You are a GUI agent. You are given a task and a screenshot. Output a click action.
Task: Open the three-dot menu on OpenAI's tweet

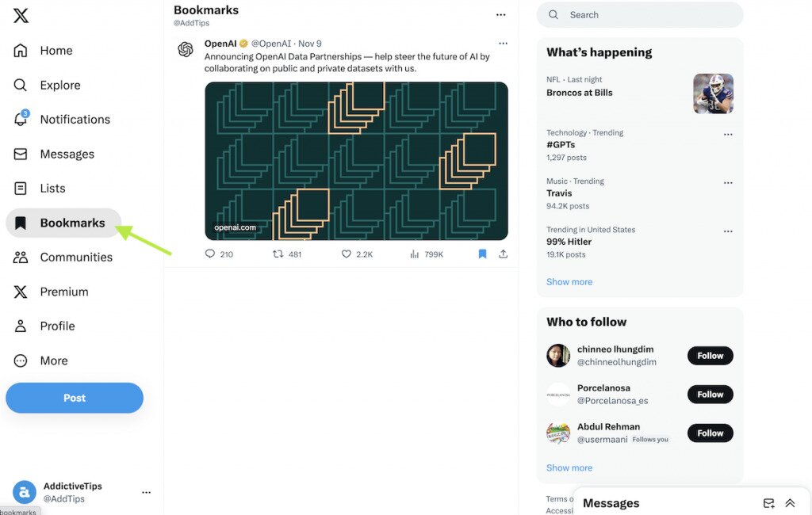[503, 44]
